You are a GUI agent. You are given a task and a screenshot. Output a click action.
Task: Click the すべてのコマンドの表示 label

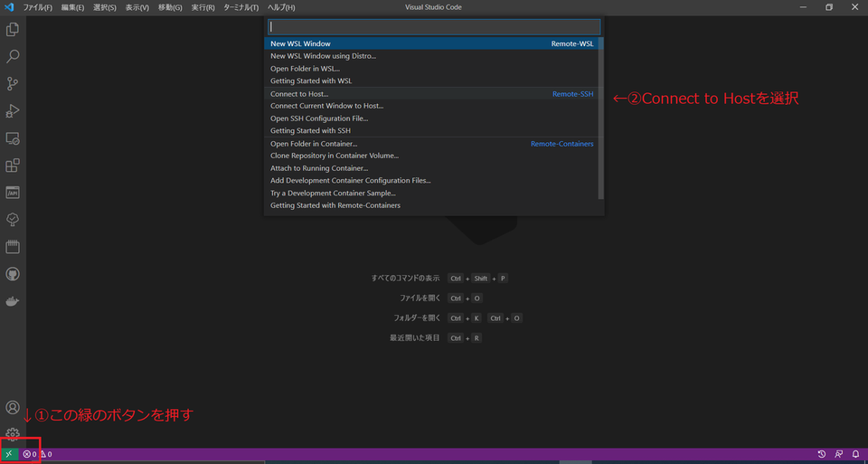coord(406,278)
